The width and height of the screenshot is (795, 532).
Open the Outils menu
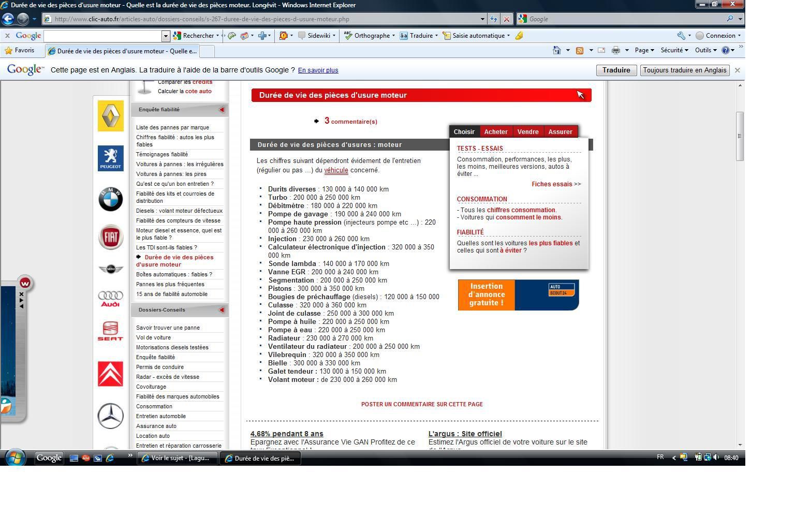pos(706,50)
